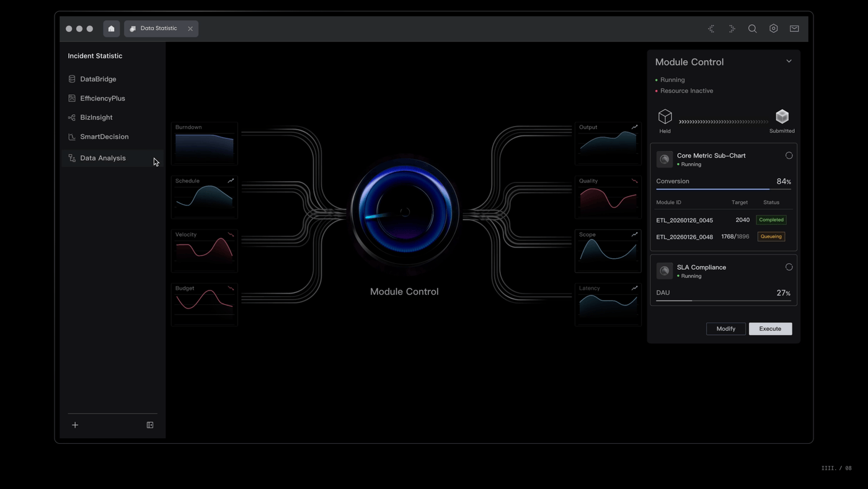868x489 pixels.
Task: Click the Completed status badge
Action: (x=771, y=220)
